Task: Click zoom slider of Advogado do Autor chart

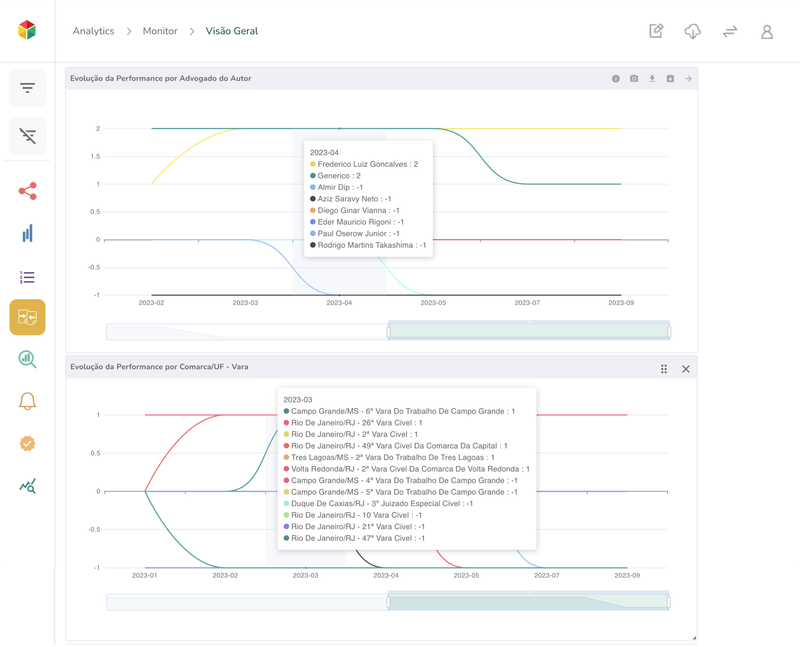Action: (x=528, y=331)
